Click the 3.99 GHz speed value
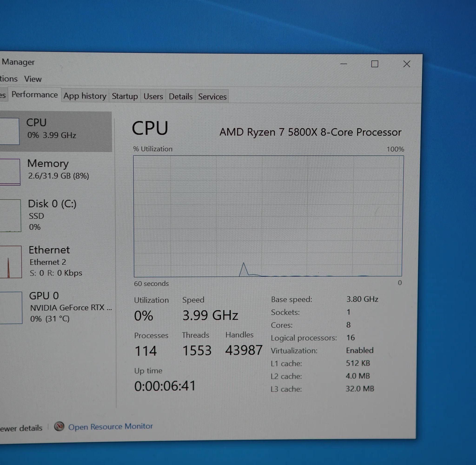The width and height of the screenshot is (476, 465). [210, 315]
